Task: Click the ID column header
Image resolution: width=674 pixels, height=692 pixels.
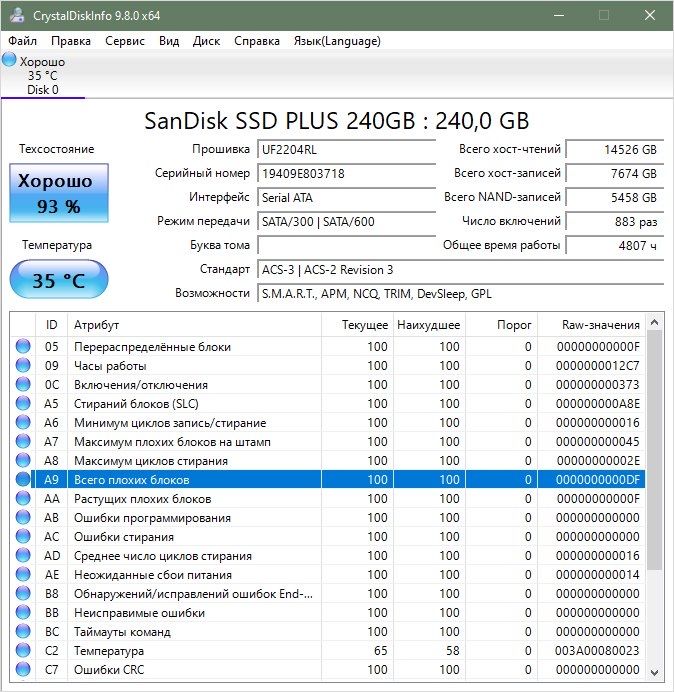Action: point(51,325)
